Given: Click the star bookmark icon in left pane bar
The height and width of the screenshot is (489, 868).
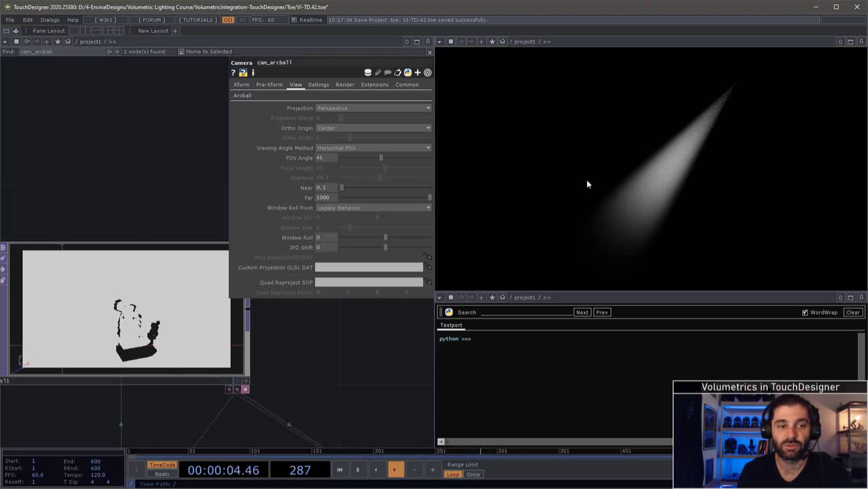Looking at the screenshot, I should (x=57, y=41).
